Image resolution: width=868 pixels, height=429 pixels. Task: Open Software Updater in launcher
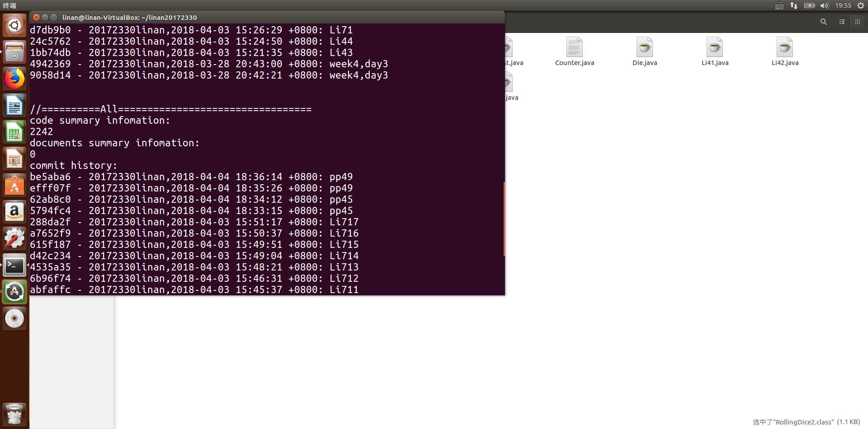[x=14, y=292]
